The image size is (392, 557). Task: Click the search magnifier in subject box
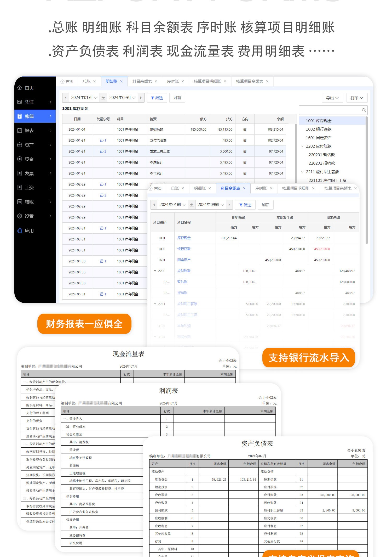point(364,110)
